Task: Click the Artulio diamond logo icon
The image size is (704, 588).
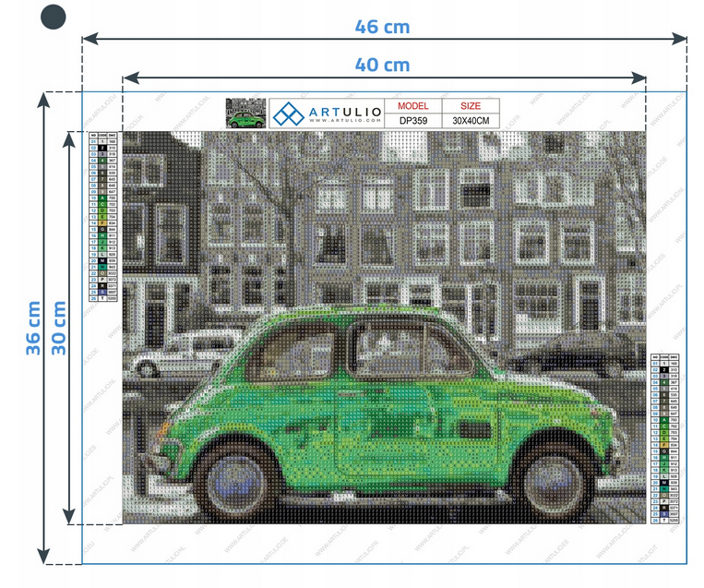Action: click(288, 114)
